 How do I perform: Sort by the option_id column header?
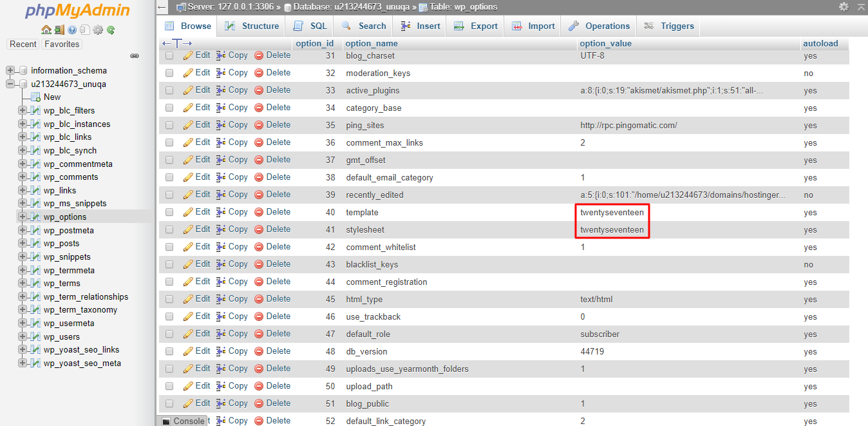pos(314,43)
